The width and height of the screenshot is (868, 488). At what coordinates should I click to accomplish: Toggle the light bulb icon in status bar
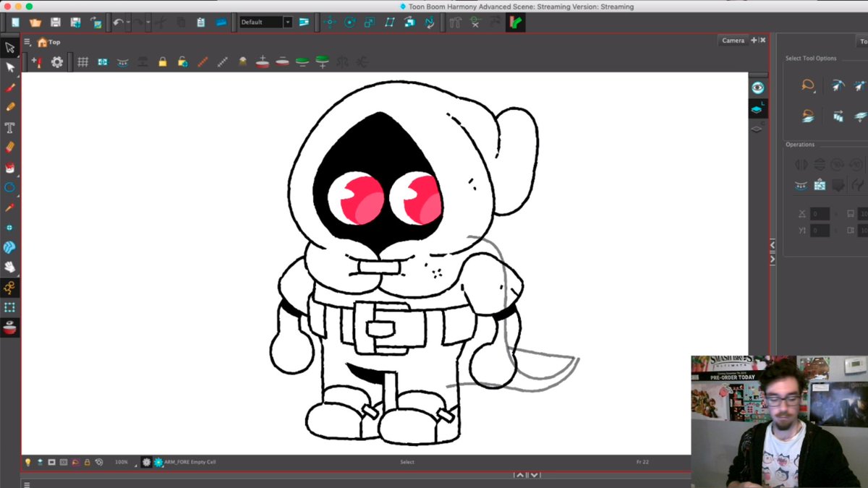[28, 462]
